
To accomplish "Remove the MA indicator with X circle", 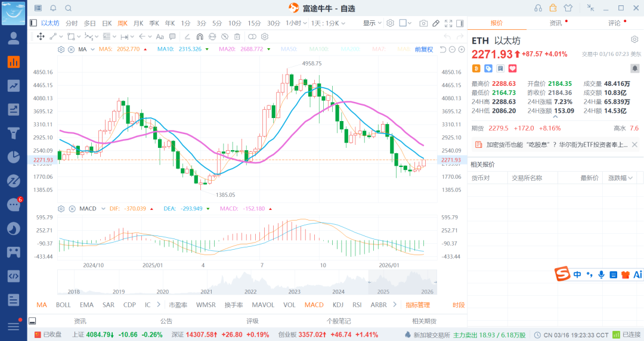I will [71, 49].
